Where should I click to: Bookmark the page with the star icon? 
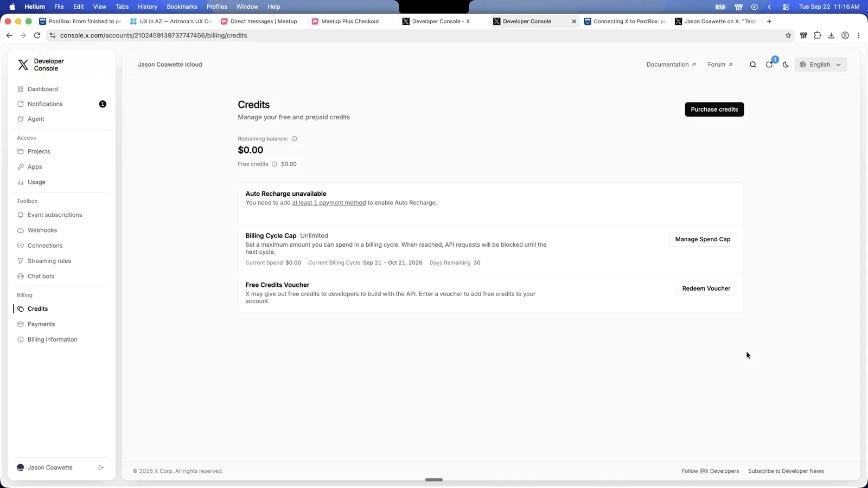pos(788,35)
